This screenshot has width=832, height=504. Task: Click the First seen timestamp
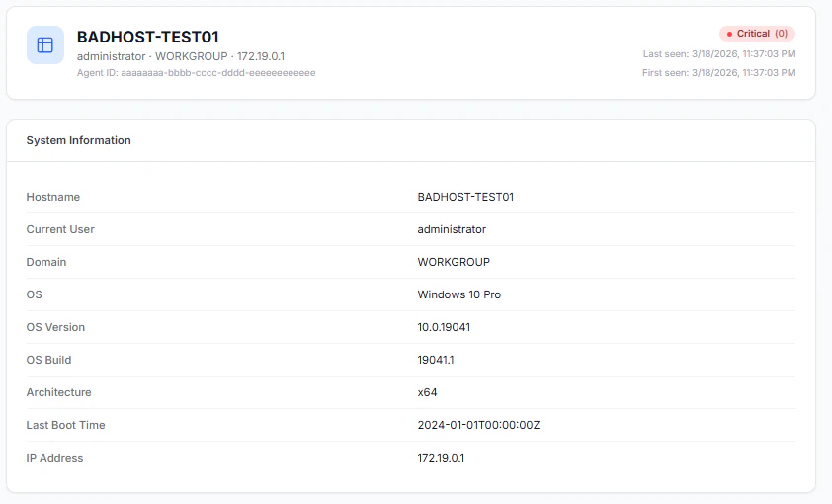coord(718,73)
